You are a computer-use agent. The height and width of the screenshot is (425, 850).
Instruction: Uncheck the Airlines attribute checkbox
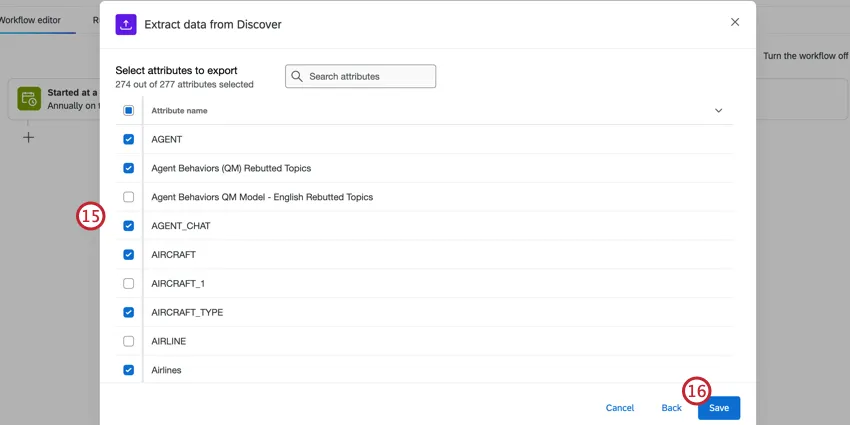[128, 370]
